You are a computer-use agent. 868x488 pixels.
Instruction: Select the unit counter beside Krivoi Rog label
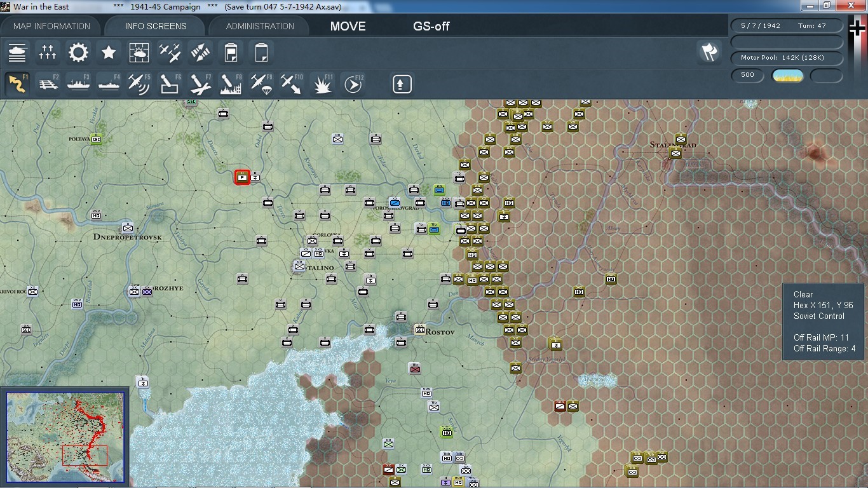[32, 291]
